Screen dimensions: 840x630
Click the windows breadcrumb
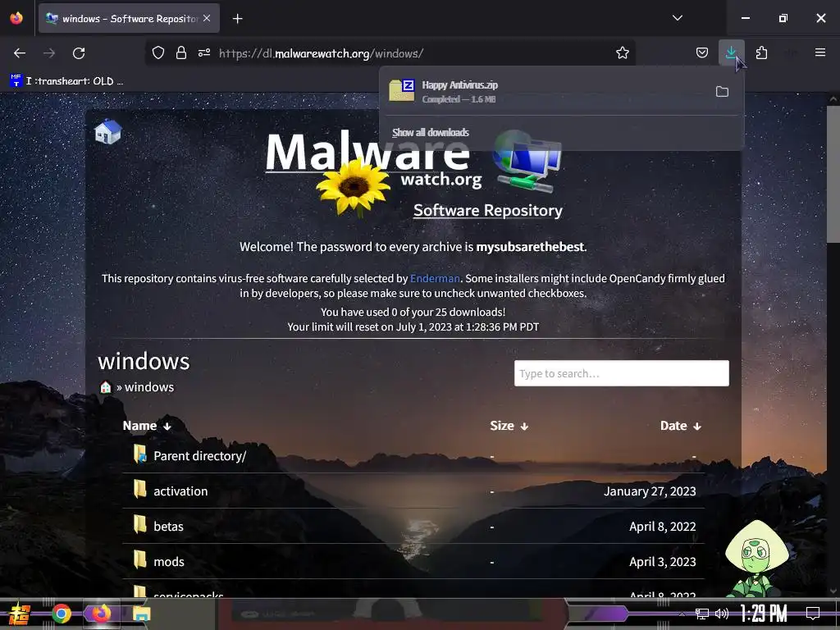(149, 387)
